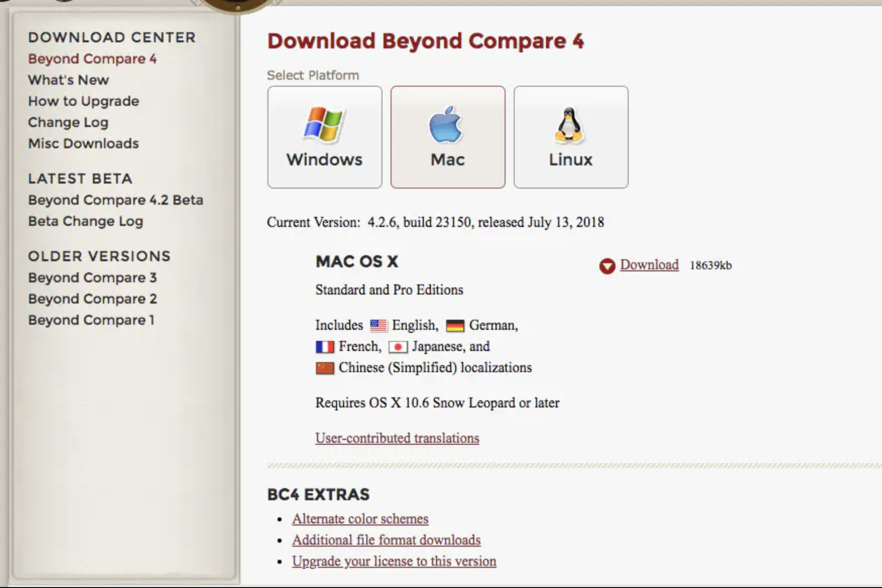Click the US flag next to English
The width and height of the screenshot is (882, 588).
pos(378,326)
